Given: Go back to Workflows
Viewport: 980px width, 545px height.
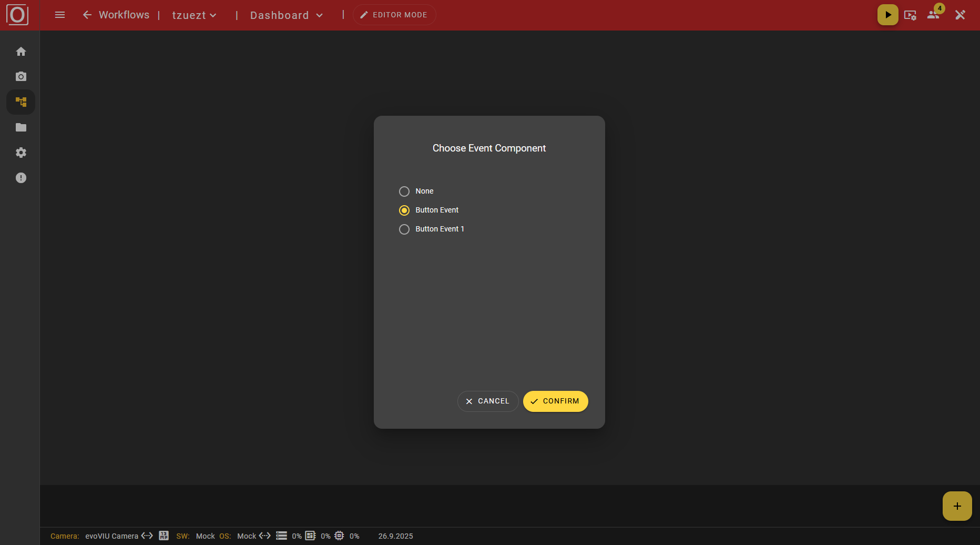Looking at the screenshot, I should coord(116,15).
